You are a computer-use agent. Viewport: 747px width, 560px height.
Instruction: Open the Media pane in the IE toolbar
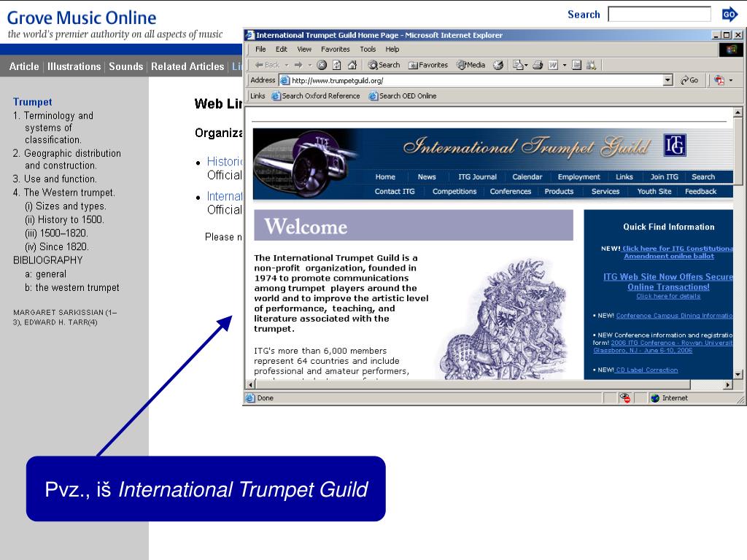pos(471,65)
